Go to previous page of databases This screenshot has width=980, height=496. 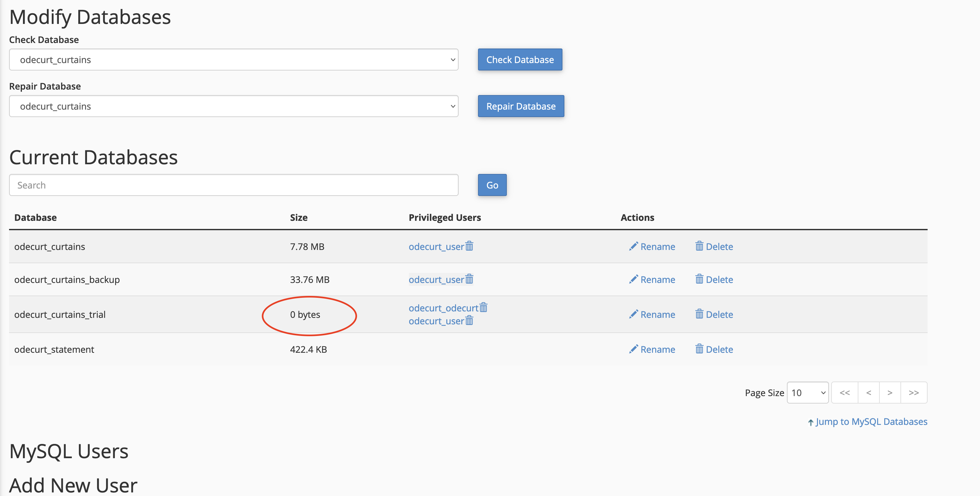pyautogui.click(x=869, y=393)
